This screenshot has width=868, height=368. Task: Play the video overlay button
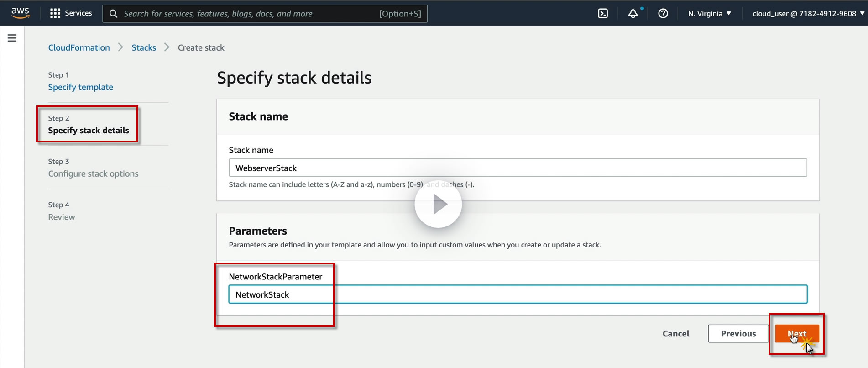point(438,204)
